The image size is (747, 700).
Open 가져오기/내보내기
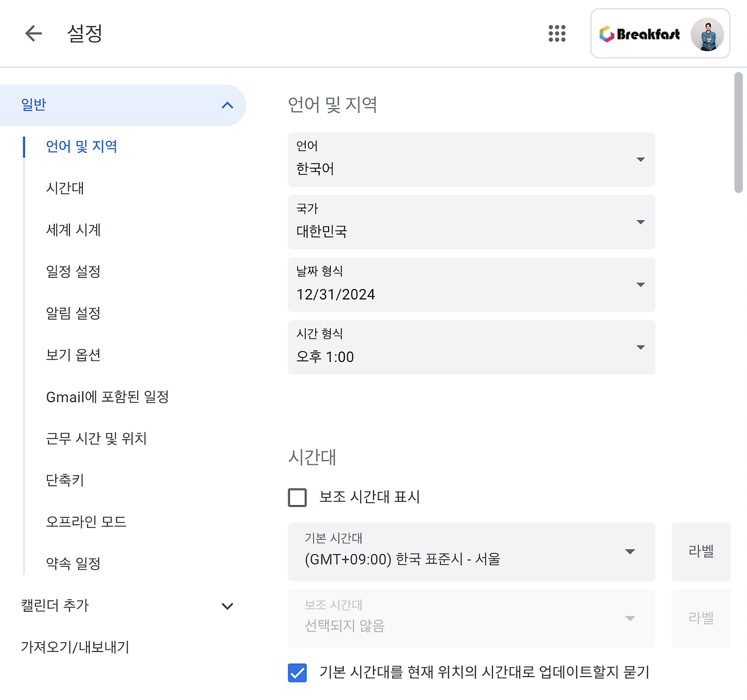click(x=74, y=647)
